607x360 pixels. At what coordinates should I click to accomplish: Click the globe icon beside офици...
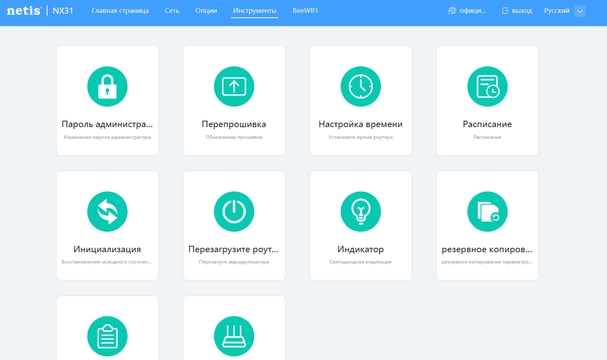click(452, 11)
